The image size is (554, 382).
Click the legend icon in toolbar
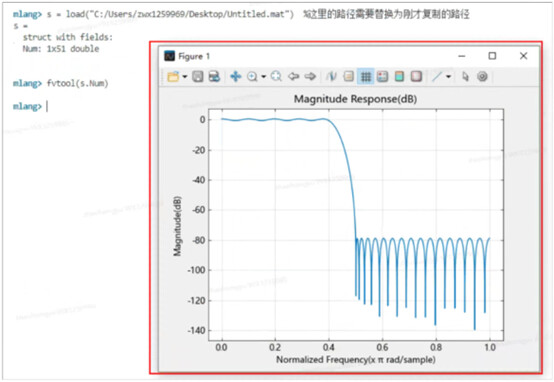[348, 76]
